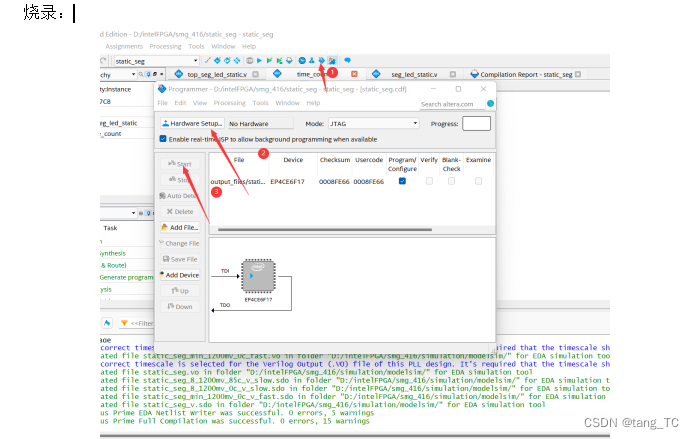
Task: Open Programmer's Processing menu
Action: pyautogui.click(x=230, y=103)
